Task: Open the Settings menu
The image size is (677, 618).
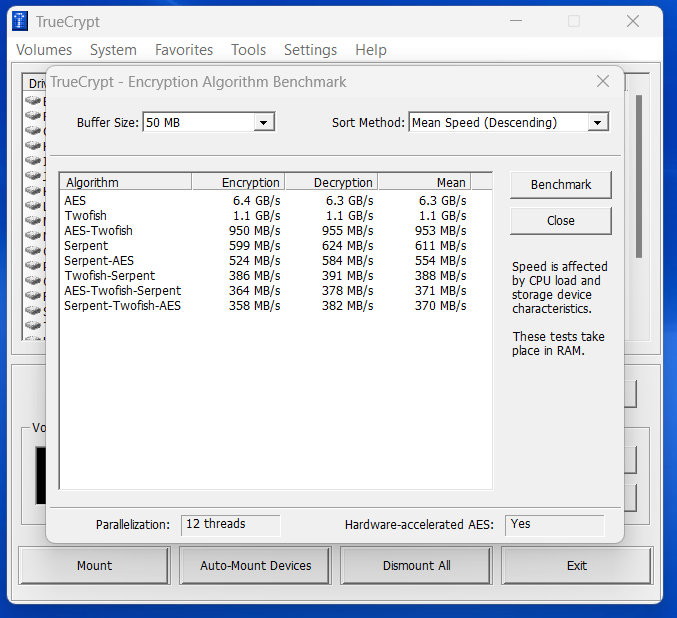Action: (310, 50)
